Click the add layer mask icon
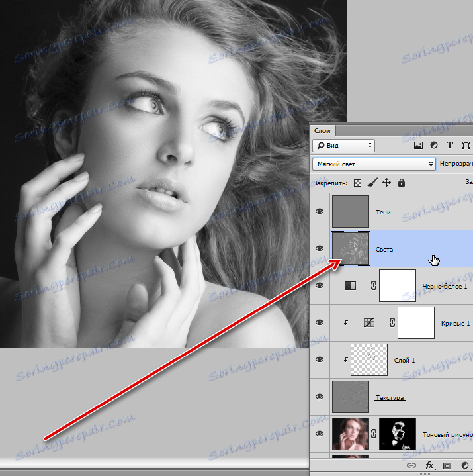The height and width of the screenshot is (476, 473). pos(447,465)
